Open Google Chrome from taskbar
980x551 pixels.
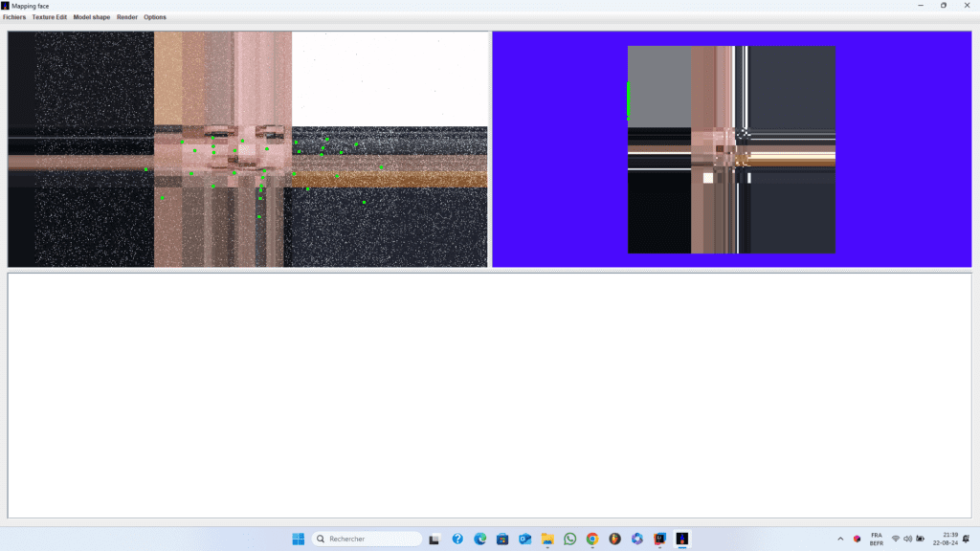[592, 539]
